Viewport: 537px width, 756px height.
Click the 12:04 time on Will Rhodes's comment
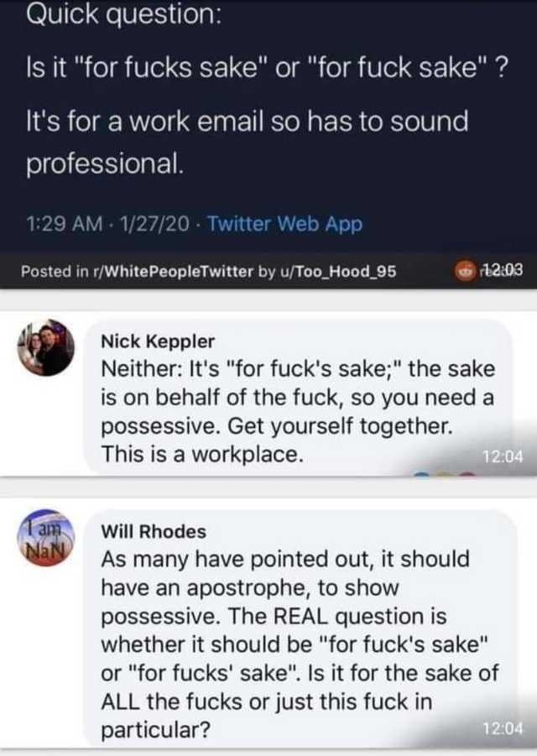[x=503, y=728]
